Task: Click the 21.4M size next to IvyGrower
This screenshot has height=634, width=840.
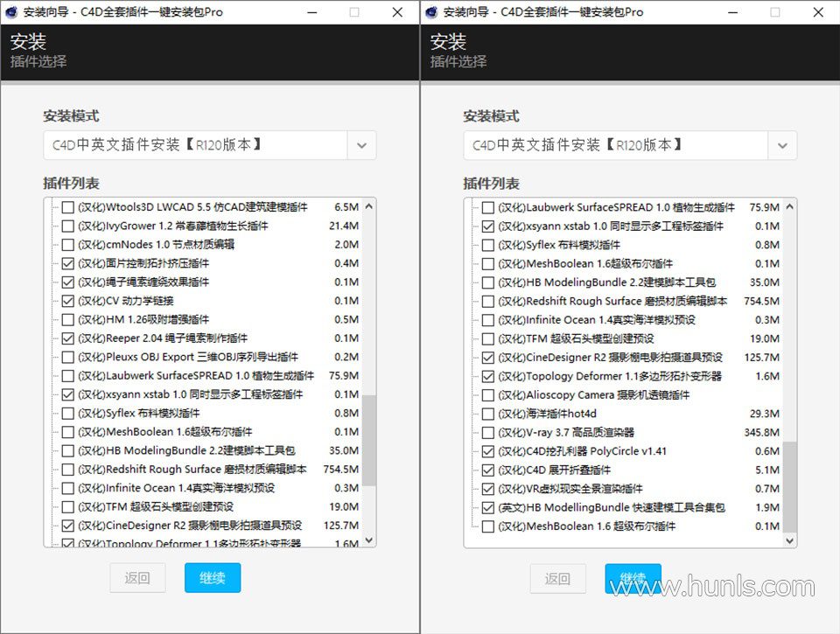Action: (344, 226)
